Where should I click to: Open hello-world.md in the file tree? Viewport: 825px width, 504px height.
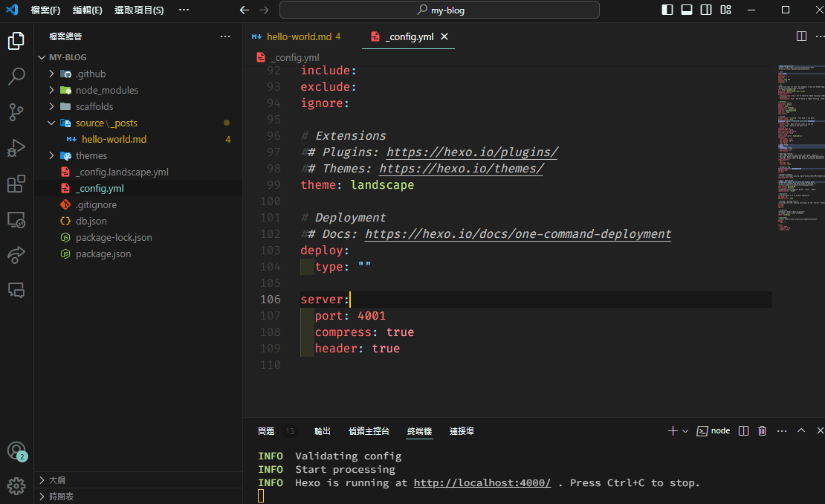click(x=114, y=140)
